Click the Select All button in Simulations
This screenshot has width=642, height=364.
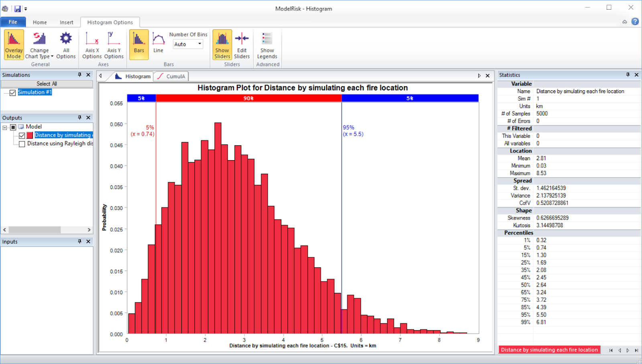pos(47,83)
